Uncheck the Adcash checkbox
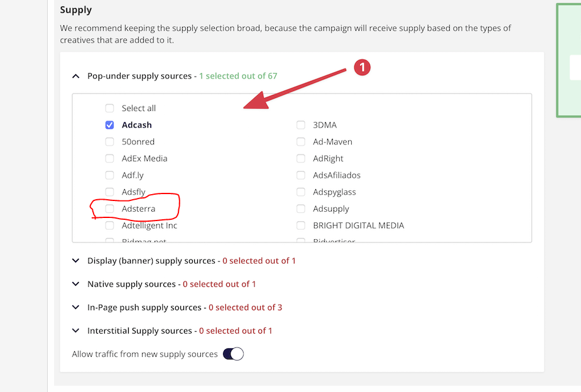This screenshot has width=581, height=392. point(109,125)
